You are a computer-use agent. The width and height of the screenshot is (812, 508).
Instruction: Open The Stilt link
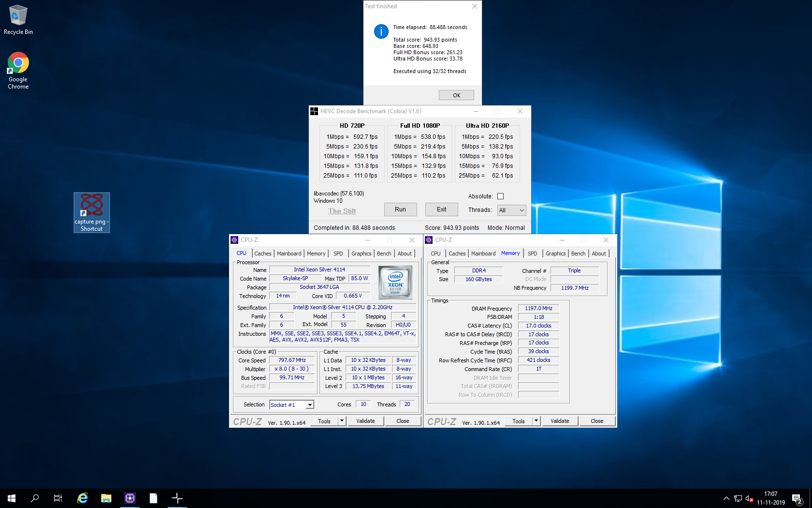coord(342,211)
